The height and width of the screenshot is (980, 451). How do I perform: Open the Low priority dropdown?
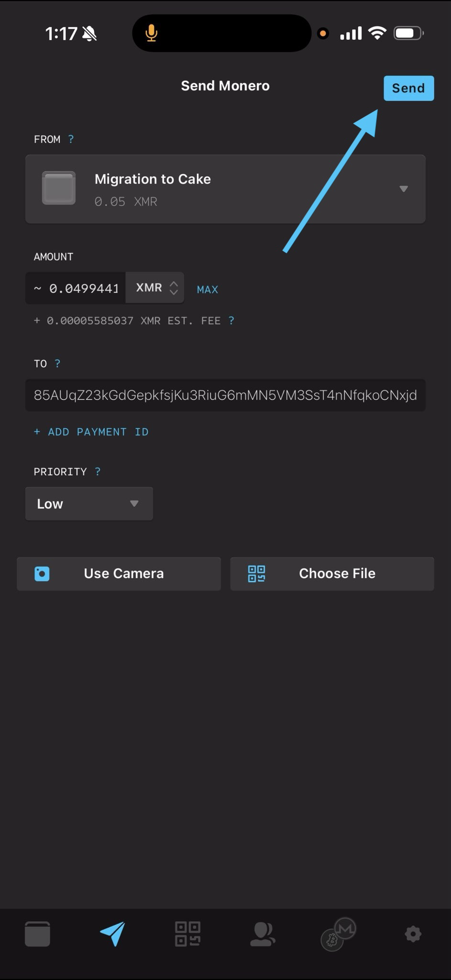[89, 504]
